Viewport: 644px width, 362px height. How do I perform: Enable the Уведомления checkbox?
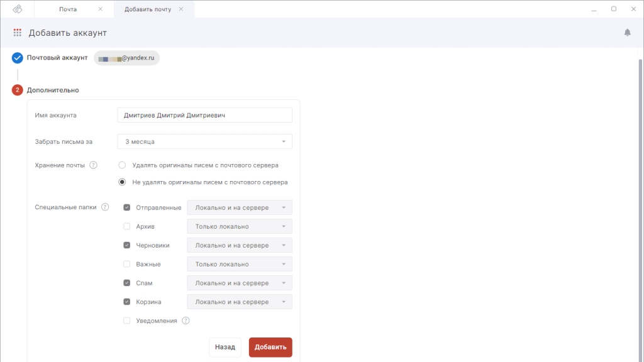click(x=127, y=321)
